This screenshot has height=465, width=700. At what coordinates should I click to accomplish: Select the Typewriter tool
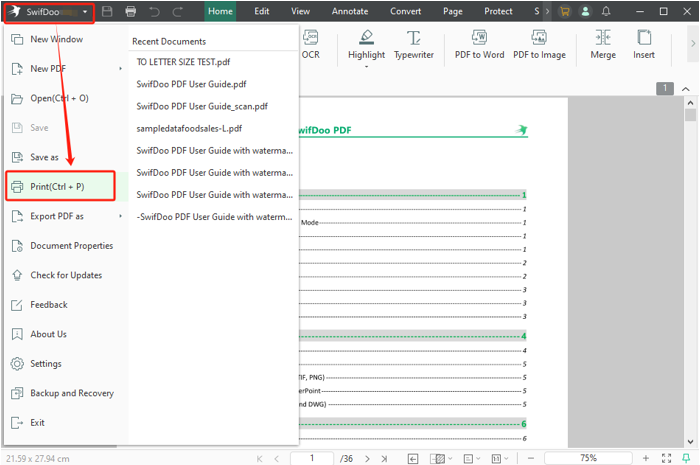[414, 45]
